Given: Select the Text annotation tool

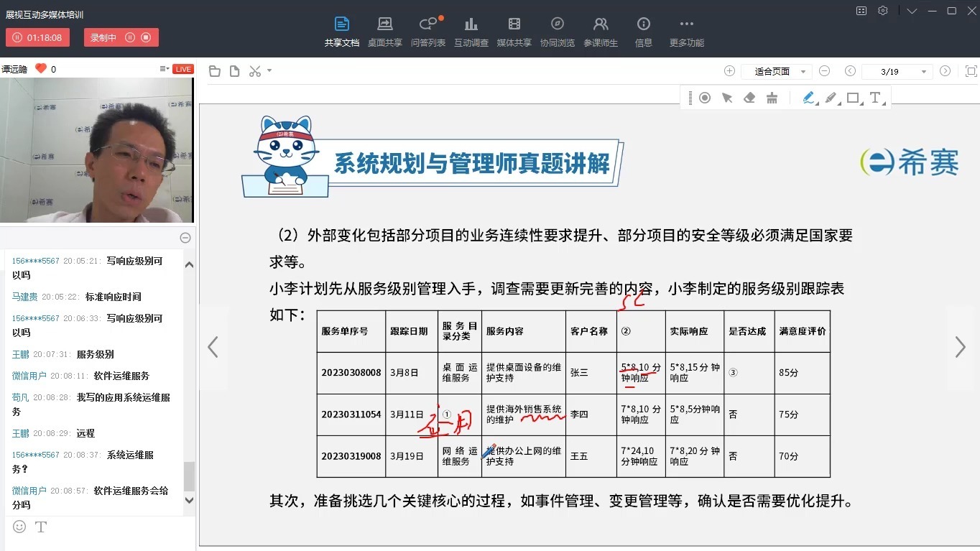Looking at the screenshot, I should (x=874, y=97).
